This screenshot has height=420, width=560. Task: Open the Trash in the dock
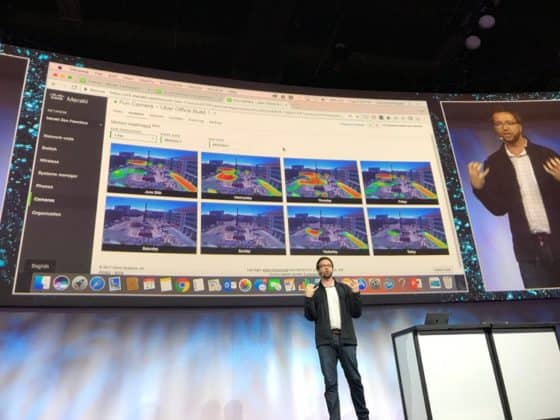pos(447,283)
